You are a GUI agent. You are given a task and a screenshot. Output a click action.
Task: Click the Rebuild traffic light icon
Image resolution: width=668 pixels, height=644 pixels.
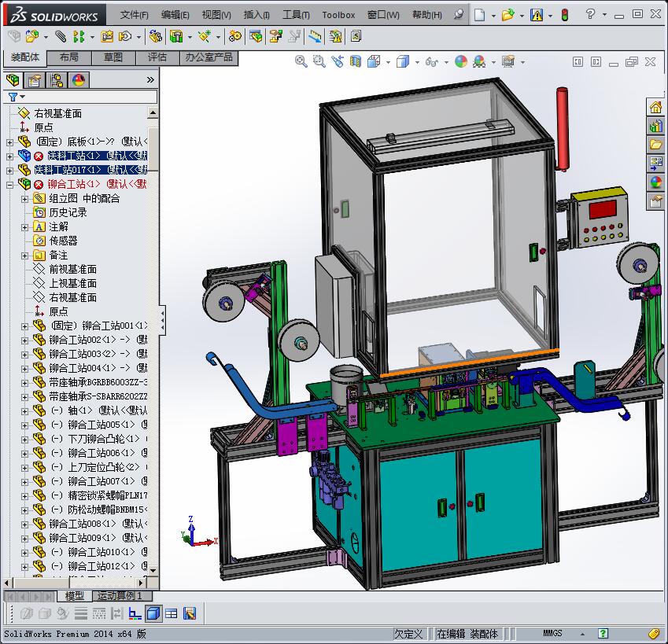click(565, 15)
